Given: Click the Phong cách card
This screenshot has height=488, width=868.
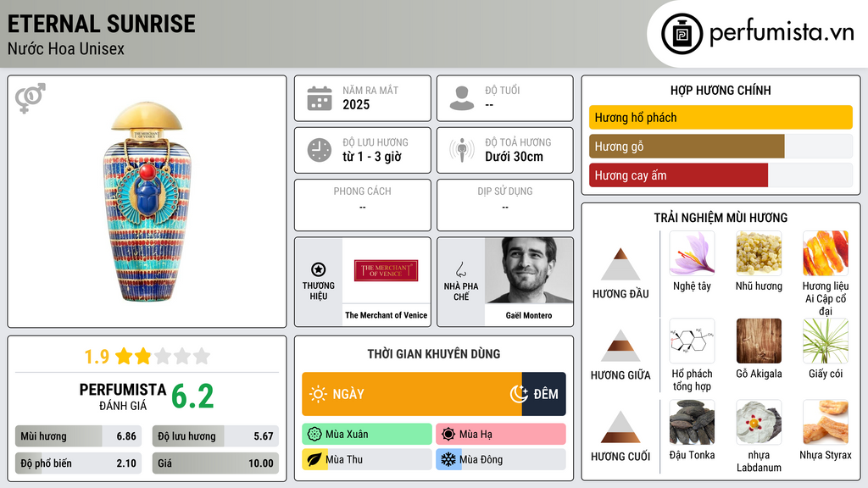Looking at the screenshot, I should pos(363,205).
